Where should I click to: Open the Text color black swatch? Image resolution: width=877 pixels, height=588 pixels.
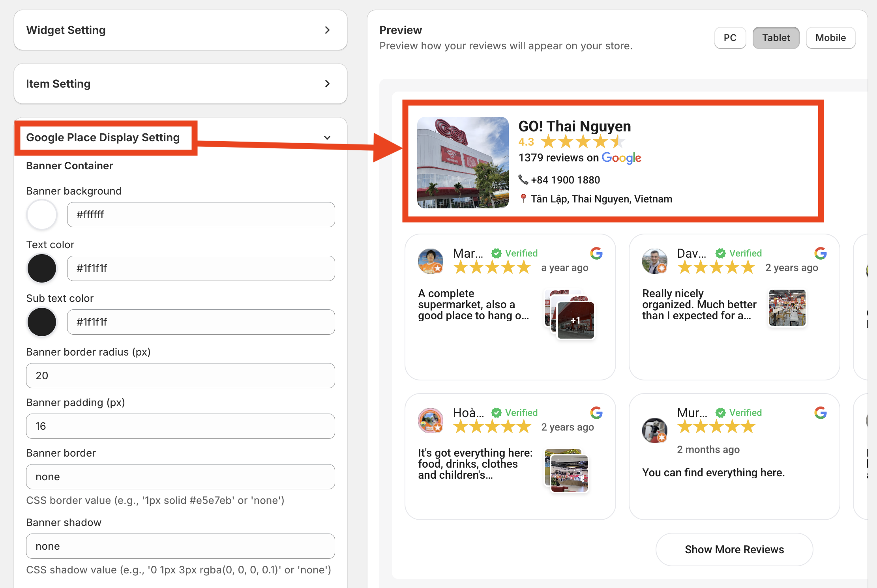coord(42,268)
